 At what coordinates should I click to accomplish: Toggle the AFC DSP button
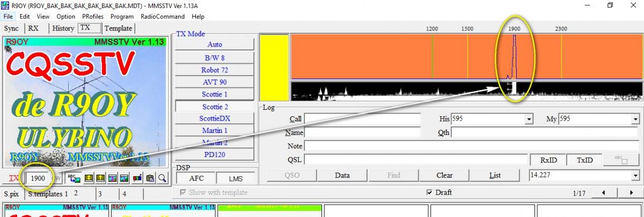pos(196,178)
